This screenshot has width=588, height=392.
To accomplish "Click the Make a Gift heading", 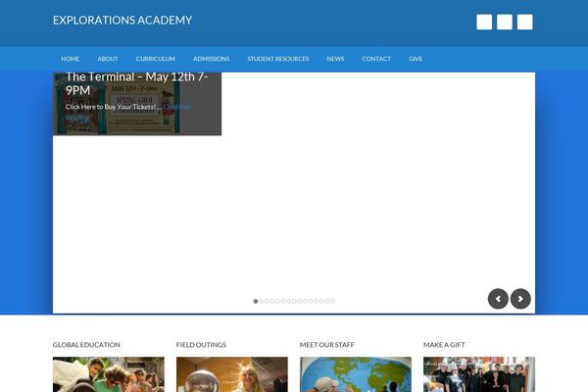I will click(x=444, y=344).
